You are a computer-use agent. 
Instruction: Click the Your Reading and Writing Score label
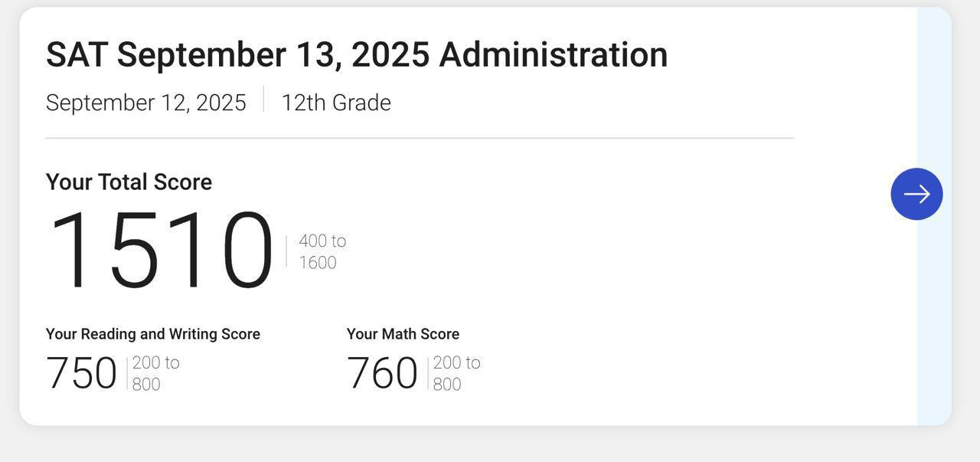tap(153, 334)
